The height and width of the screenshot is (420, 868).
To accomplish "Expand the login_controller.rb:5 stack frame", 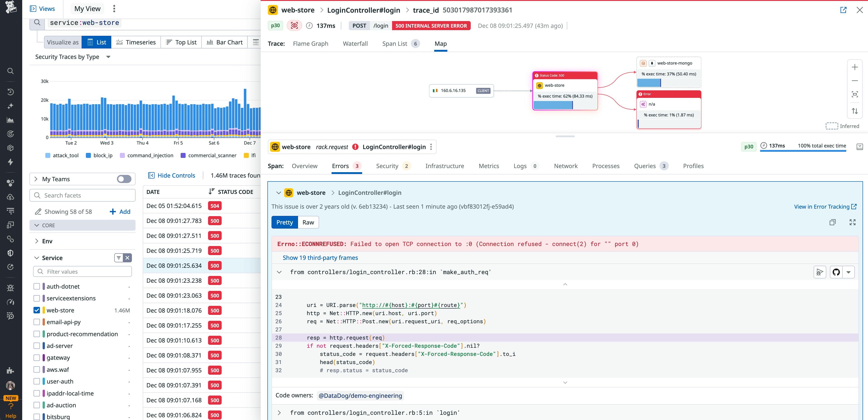I will pyautogui.click(x=279, y=413).
